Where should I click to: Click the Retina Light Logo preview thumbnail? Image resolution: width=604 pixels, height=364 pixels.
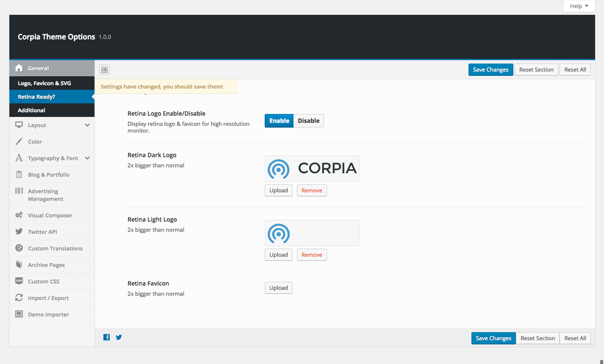[x=312, y=233]
